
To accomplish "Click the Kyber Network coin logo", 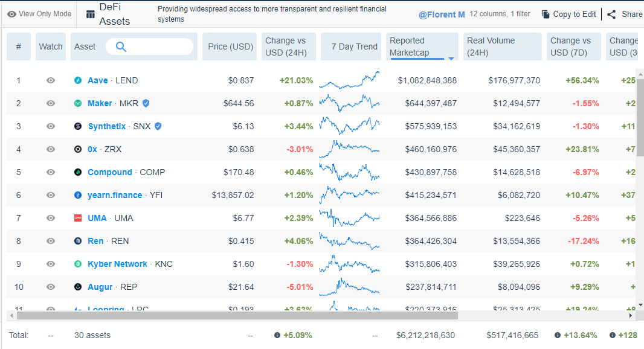I will tap(78, 264).
